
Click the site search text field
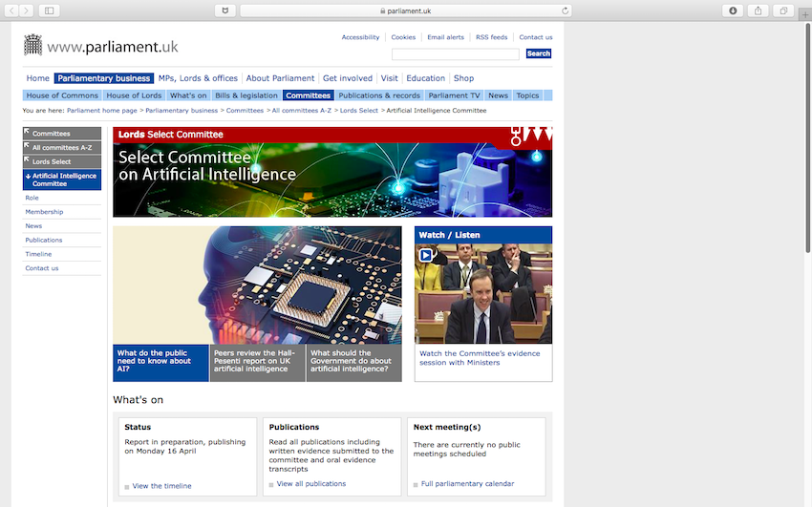pyautogui.click(x=455, y=53)
